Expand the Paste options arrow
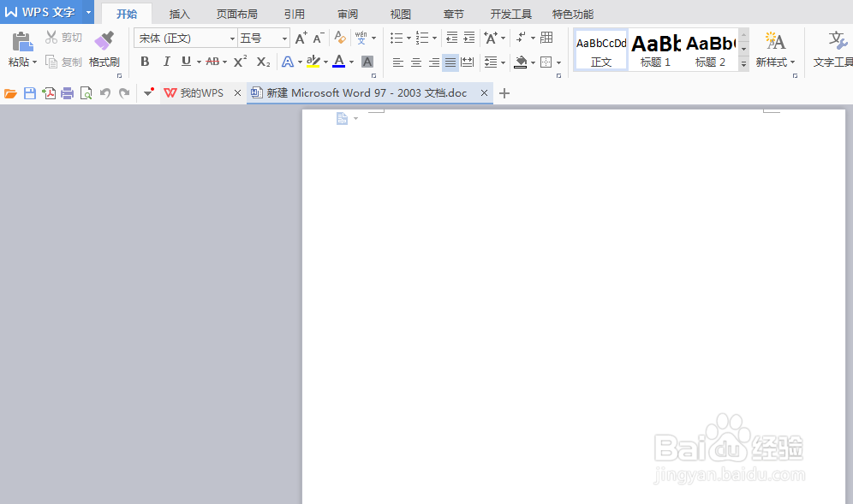 [35, 62]
